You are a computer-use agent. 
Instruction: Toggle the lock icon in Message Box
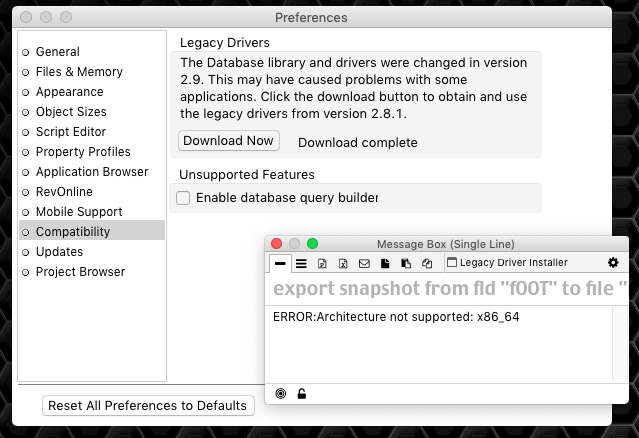pos(302,394)
